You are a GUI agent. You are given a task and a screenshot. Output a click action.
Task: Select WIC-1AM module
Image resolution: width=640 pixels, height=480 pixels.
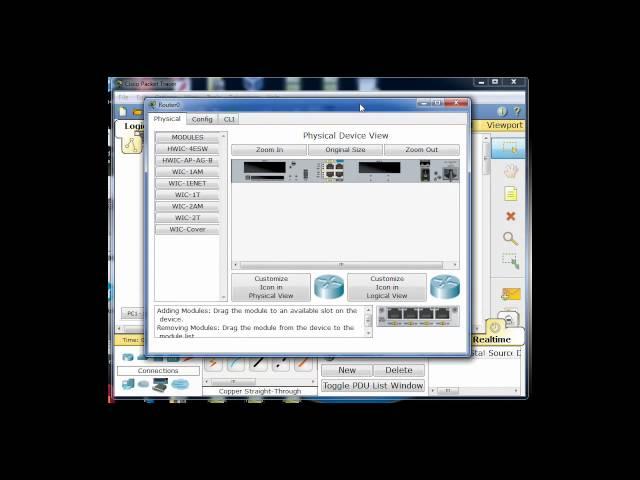tap(187, 172)
